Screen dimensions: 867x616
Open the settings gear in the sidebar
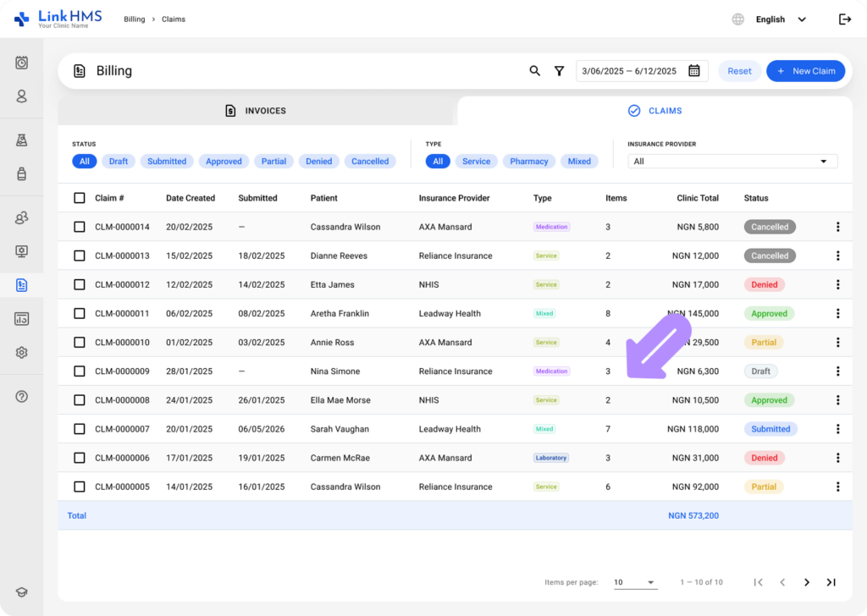click(x=21, y=353)
